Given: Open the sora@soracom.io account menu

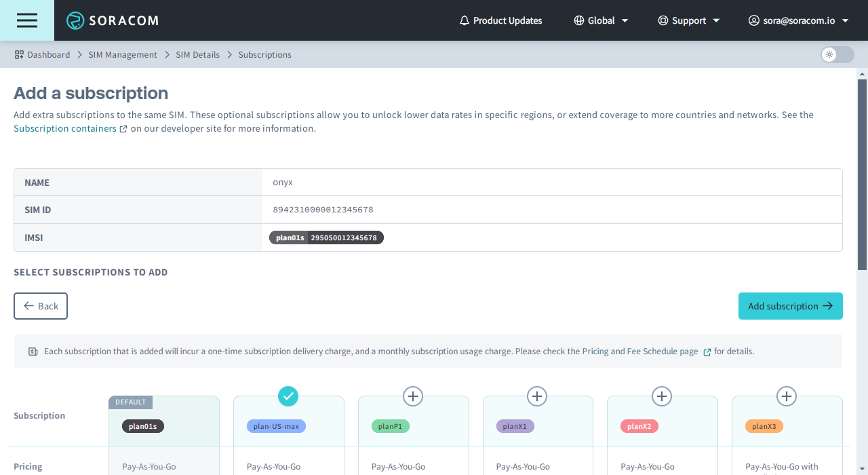Looking at the screenshot, I should pos(798,20).
